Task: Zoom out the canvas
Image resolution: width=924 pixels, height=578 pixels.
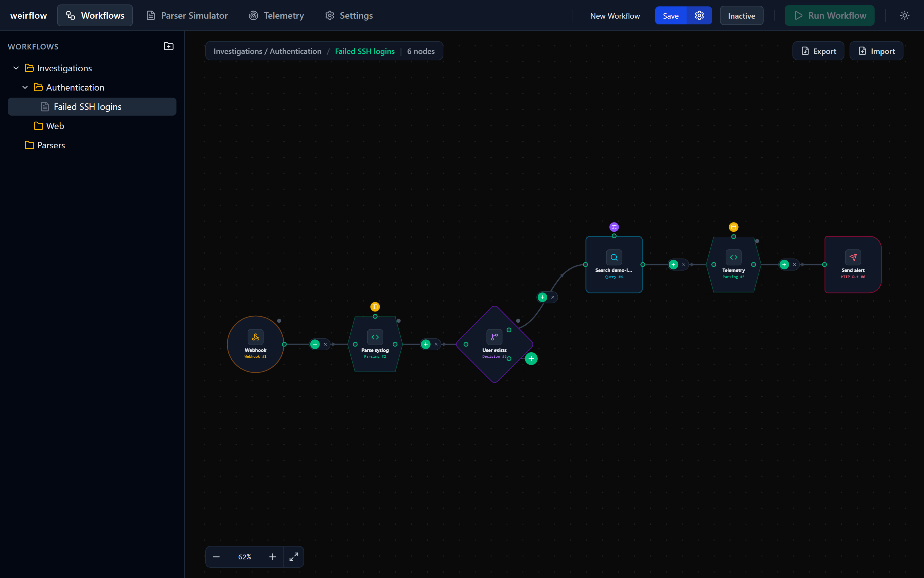Action: pyautogui.click(x=216, y=557)
